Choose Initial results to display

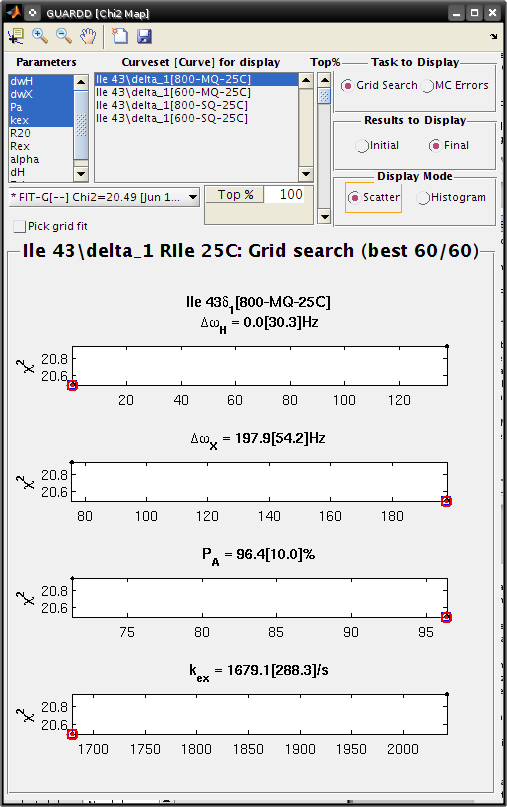(362, 146)
